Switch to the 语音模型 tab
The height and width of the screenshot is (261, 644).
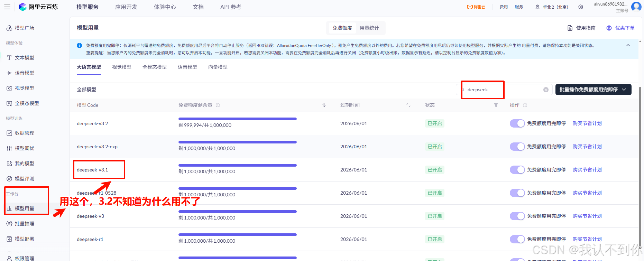tap(187, 67)
